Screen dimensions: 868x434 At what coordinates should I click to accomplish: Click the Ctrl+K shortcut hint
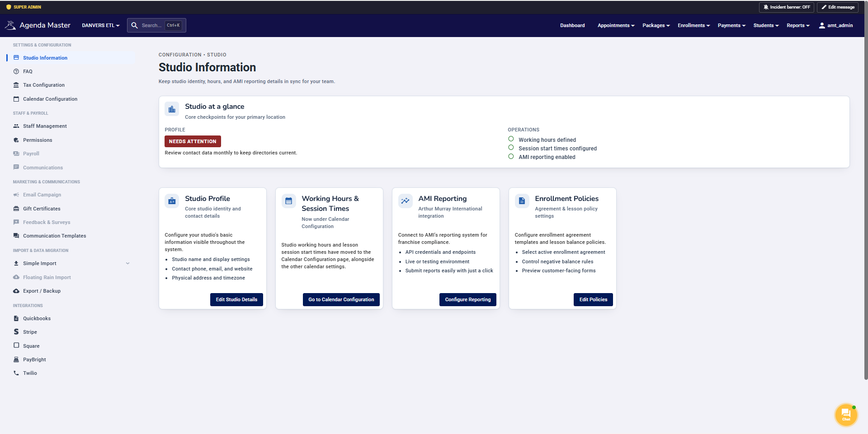(173, 25)
